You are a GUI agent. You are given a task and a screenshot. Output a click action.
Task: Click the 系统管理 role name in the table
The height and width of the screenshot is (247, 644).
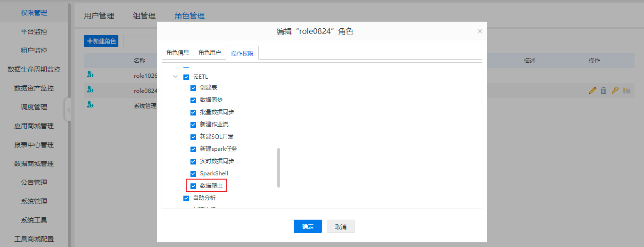tap(145, 106)
